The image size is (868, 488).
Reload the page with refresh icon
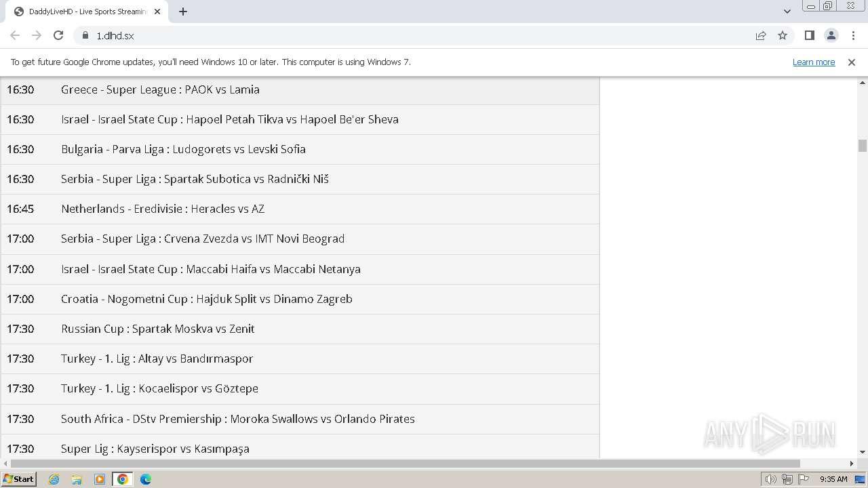(58, 35)
